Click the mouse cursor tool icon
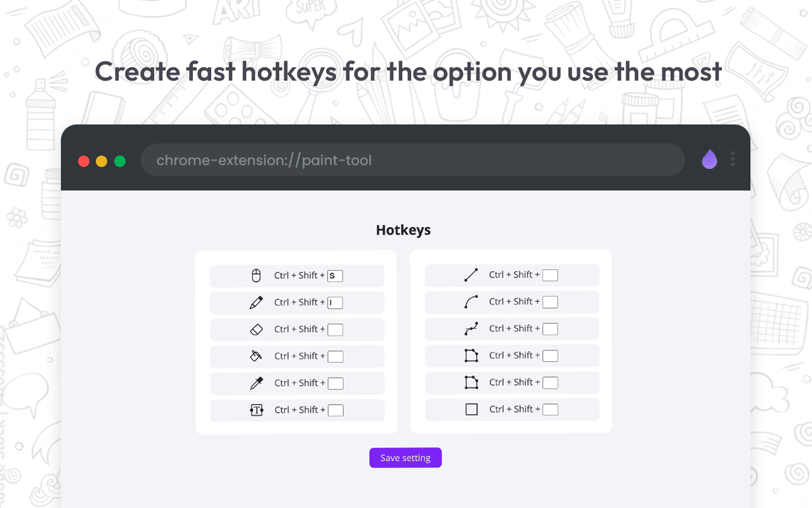 click(x=256, y=276)
